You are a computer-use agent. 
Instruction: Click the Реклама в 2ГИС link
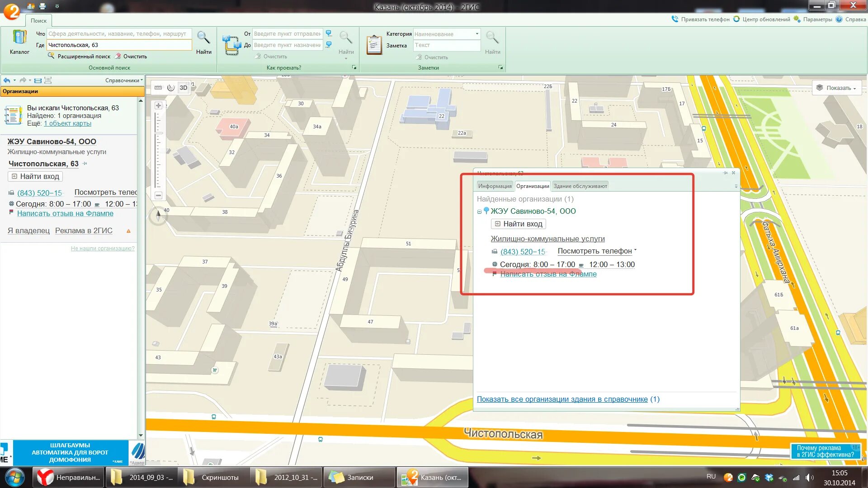pyautogui.click(x=84, y=230)
